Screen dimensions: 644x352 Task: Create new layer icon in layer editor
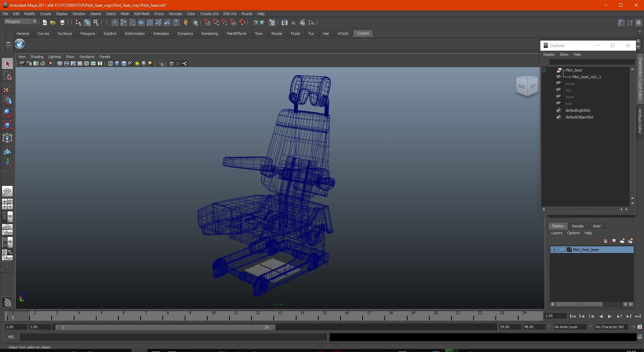pos(622,241)
